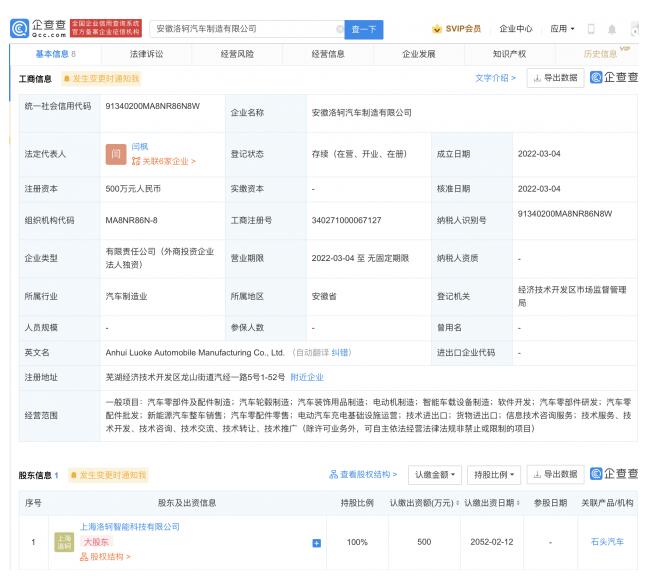Screen dimensions: 651x583
Task: Toggle 发生变更时通知我 in 工商信息 section
Action: coord(101,78)
